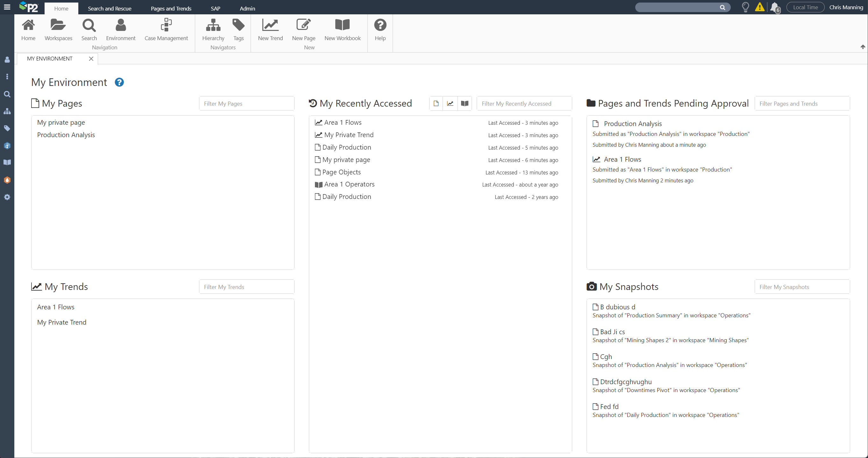
Task: Create a New Trend from ribbon
Action: pyautogui.click(x=270, y=30)
